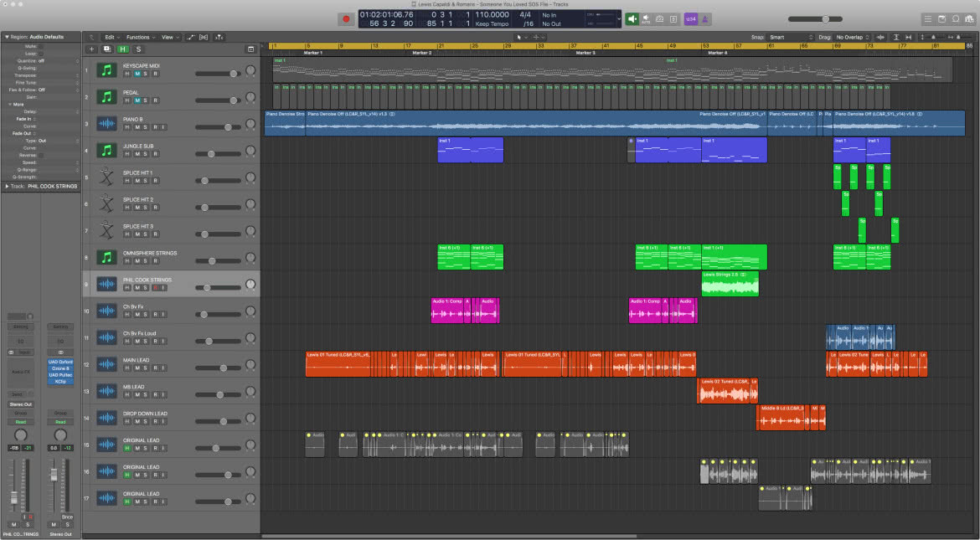The image size is (980, 540).
Task: Click the MAIN LEAD audio track icon
Action: [x=107, y=363]
